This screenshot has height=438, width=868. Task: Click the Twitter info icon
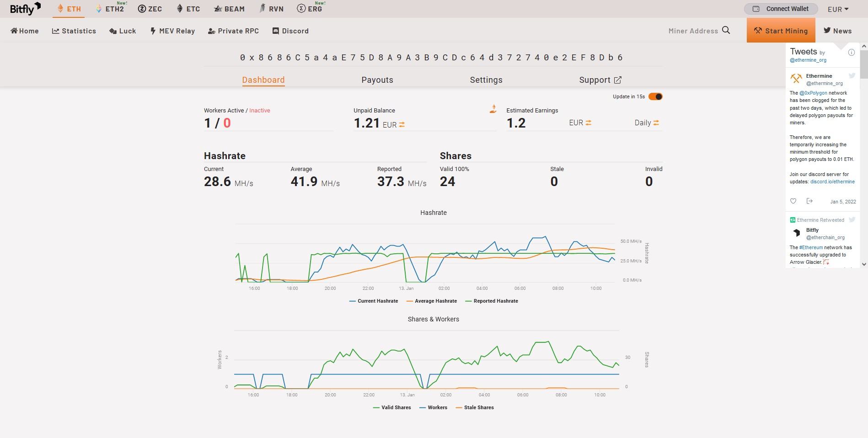851,52
